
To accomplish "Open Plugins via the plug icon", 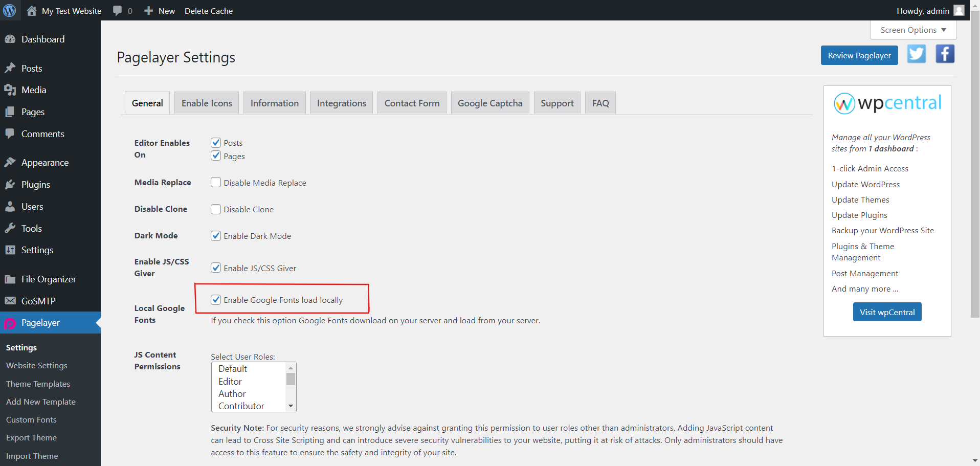I will [11, 184].
